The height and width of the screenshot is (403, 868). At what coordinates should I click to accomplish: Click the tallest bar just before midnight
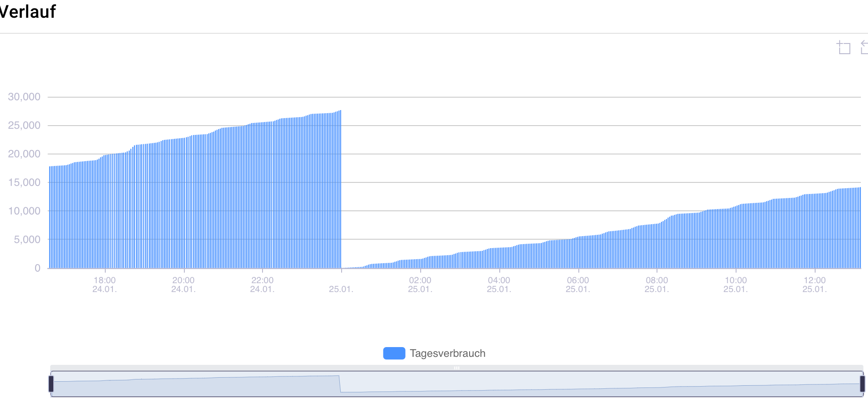click(x=340, y=189)
